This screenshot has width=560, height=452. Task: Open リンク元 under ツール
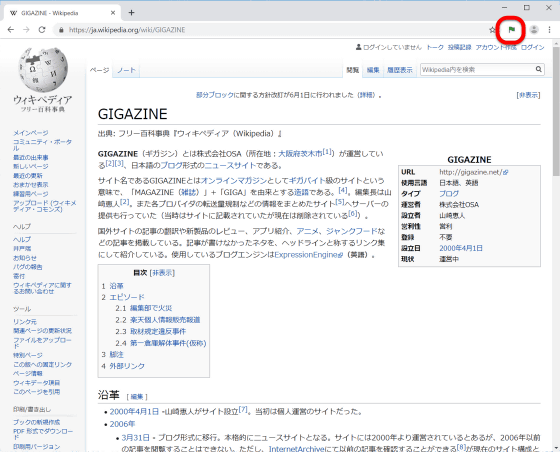[x=25, y=322]
